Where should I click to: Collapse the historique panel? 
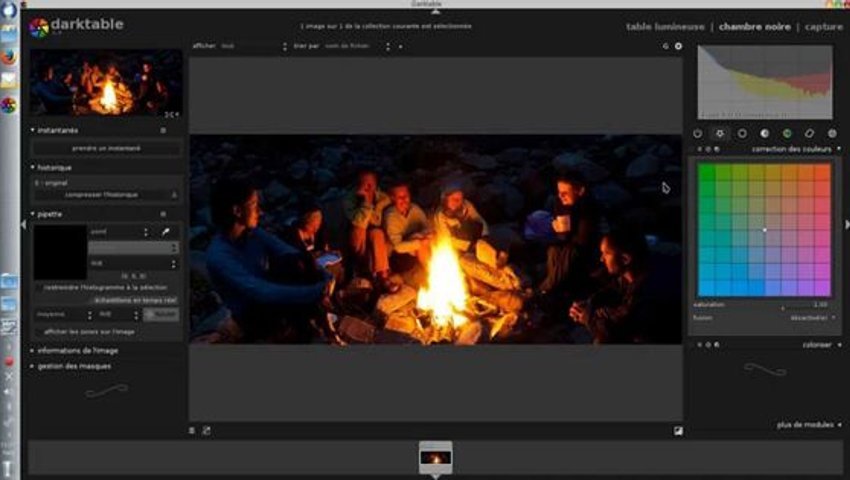pos(33,168)
